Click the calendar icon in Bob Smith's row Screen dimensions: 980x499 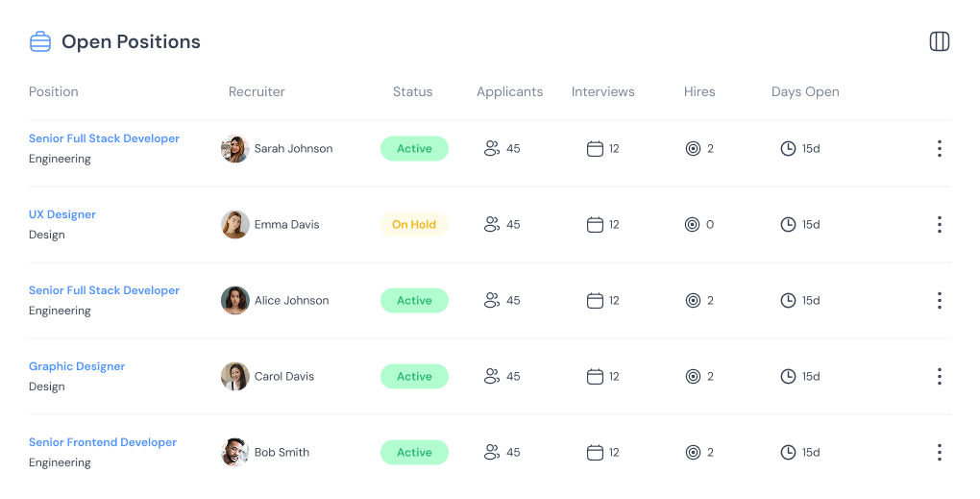(595, 452)
